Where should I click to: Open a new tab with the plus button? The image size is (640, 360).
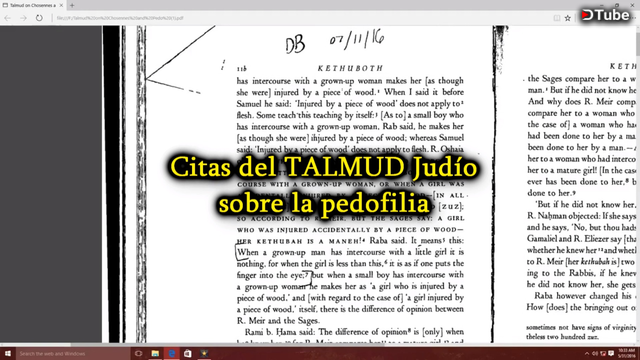pyautogui.click(x=72, y=5)
